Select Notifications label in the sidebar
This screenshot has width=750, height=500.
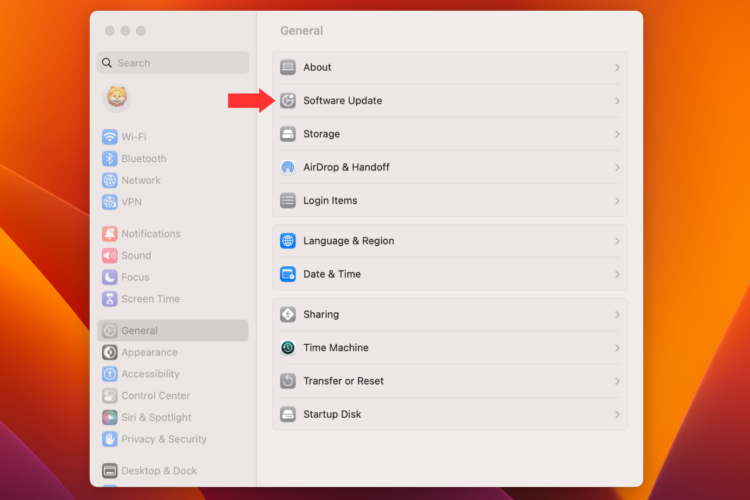click(151, 233)
